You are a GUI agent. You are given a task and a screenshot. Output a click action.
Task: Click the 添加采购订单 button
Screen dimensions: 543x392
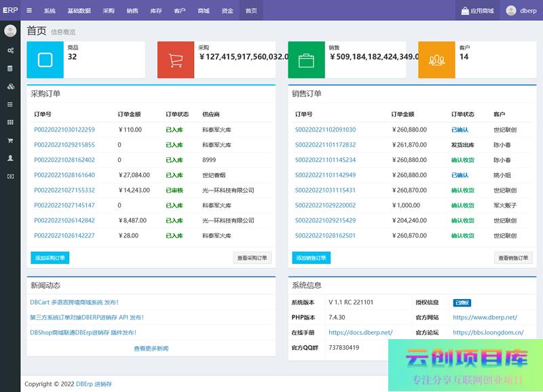[x=50, y=258]
